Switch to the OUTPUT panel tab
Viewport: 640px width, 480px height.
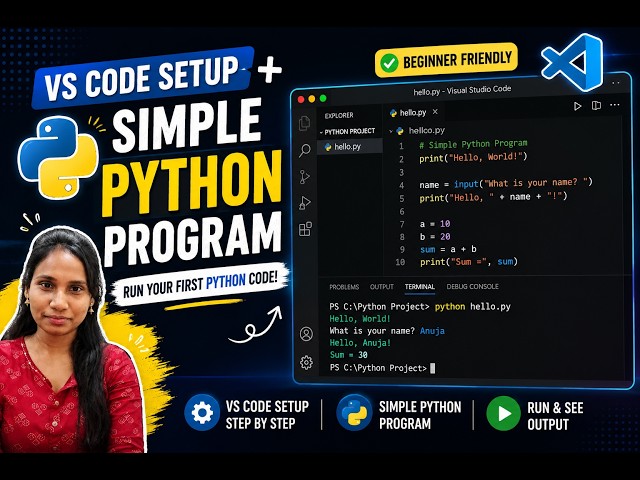click(382, 287)
